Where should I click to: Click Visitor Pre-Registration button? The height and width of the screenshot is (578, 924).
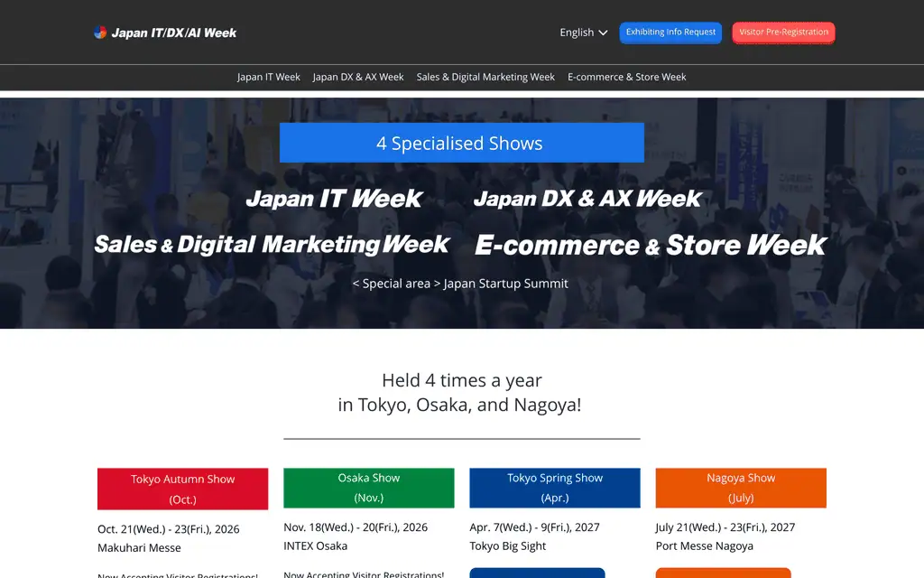point(784,33)
